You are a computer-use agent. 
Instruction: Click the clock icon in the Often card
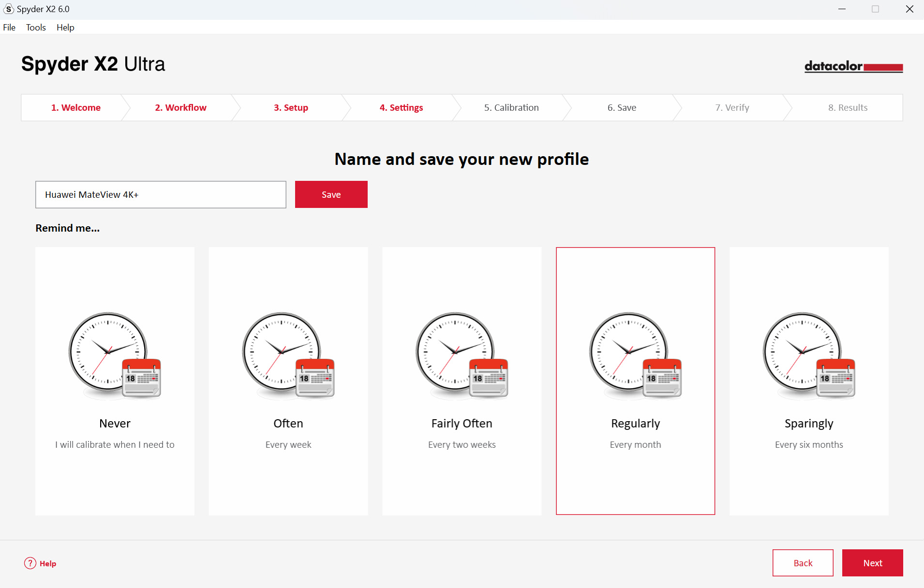[288, 355]
